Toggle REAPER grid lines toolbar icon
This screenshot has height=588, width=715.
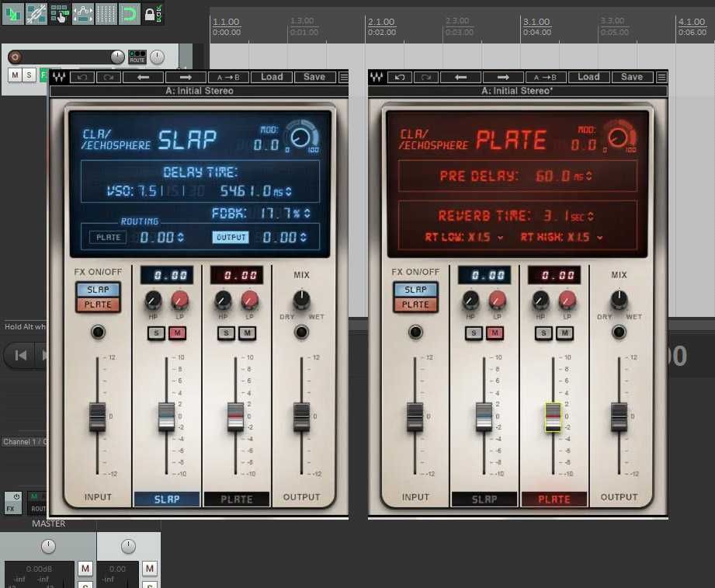106,14
